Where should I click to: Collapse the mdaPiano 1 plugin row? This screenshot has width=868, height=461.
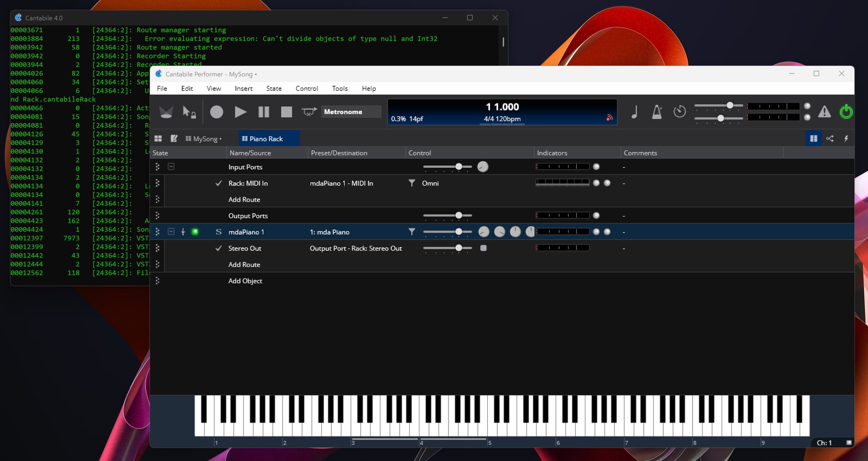point(171,232)
